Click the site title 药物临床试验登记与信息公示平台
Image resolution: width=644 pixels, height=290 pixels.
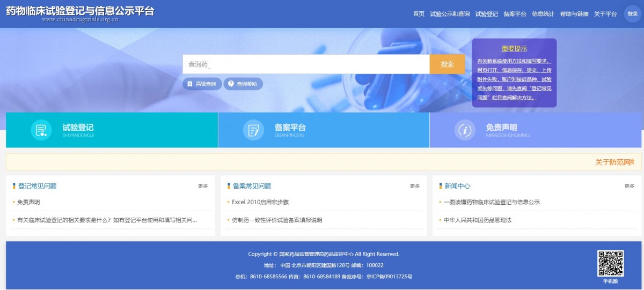point(80,10)
